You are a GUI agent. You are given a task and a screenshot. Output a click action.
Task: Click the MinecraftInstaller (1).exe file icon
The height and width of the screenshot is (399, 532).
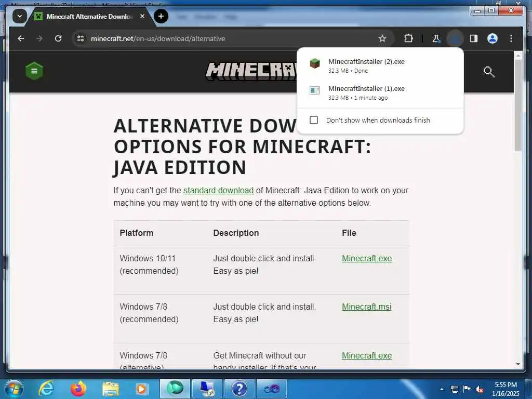click(x=314, y=90)
